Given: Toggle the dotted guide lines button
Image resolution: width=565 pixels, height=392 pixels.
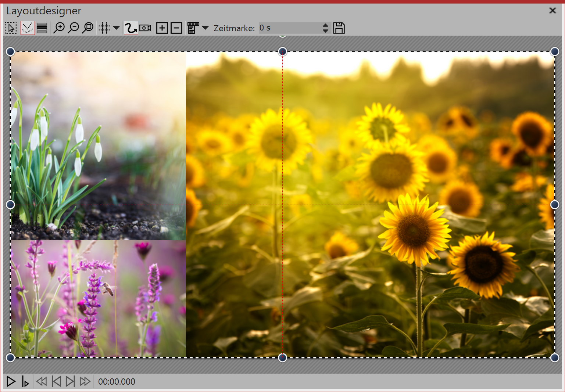Looking at the screenshot, I should 27,28.
